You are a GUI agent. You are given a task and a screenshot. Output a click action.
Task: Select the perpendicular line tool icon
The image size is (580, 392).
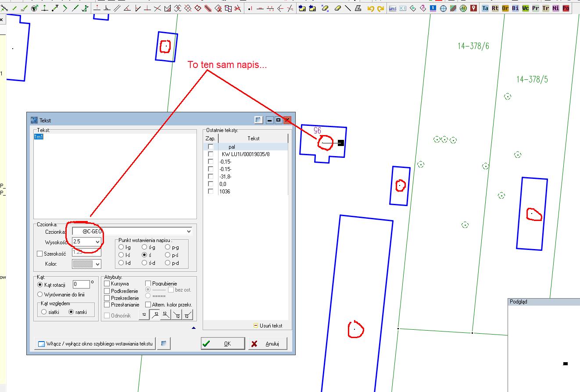107,8
